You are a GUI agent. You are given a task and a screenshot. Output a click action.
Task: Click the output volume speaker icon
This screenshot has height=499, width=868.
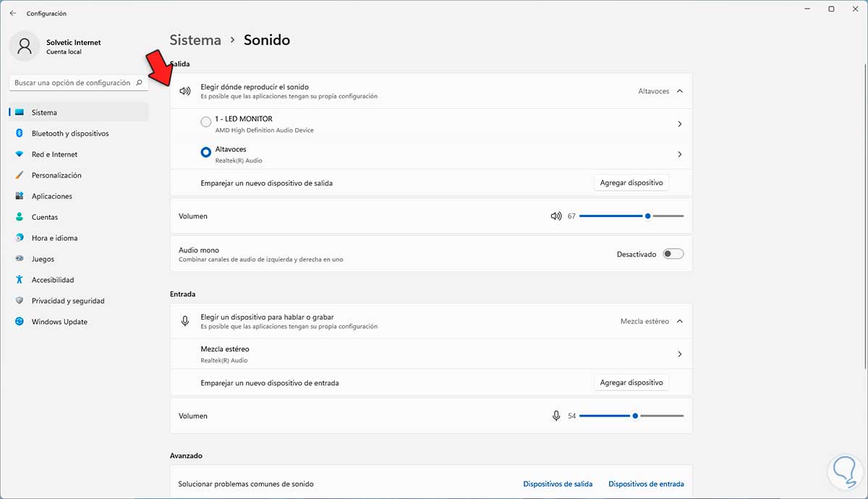[556, 216]
